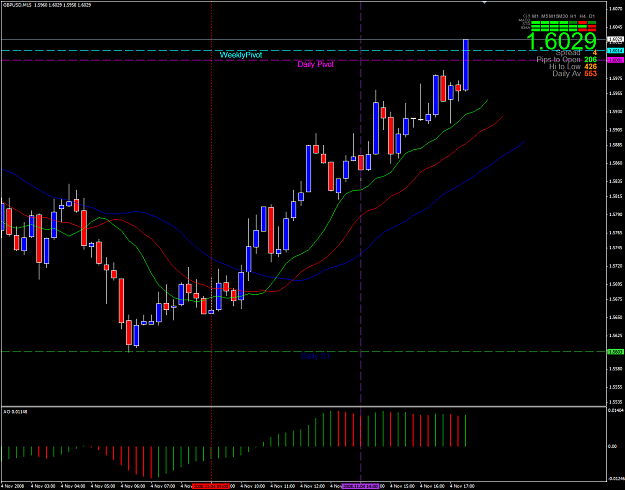Click the red H4 signal block in top row
The width and height of the screenshot is (625, 490).
coord(583,22)
